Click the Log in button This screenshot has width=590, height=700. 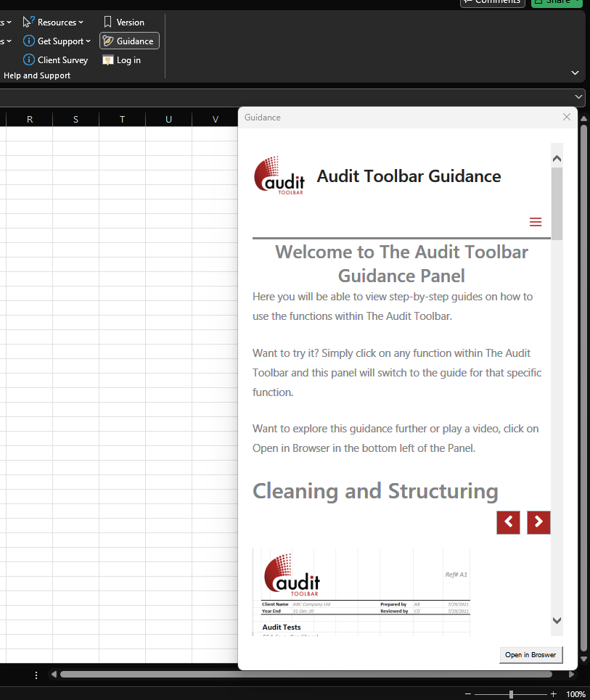(122, 60)
